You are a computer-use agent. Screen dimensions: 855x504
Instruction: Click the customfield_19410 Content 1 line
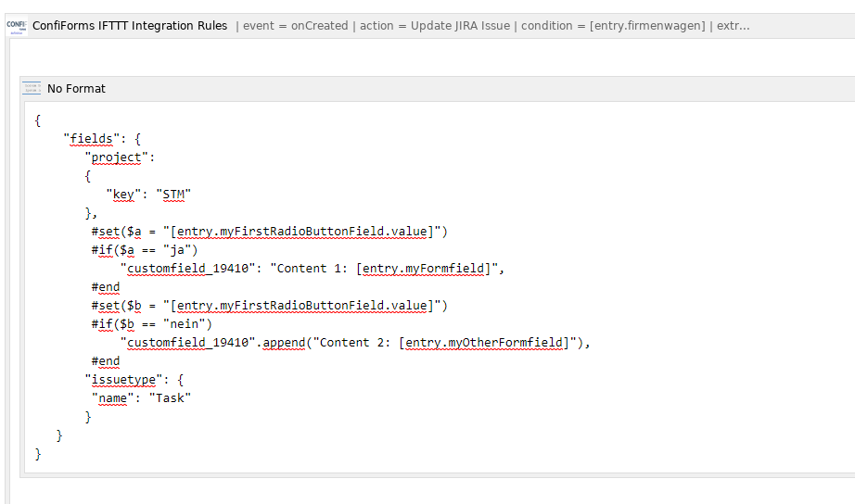point(313,269)
